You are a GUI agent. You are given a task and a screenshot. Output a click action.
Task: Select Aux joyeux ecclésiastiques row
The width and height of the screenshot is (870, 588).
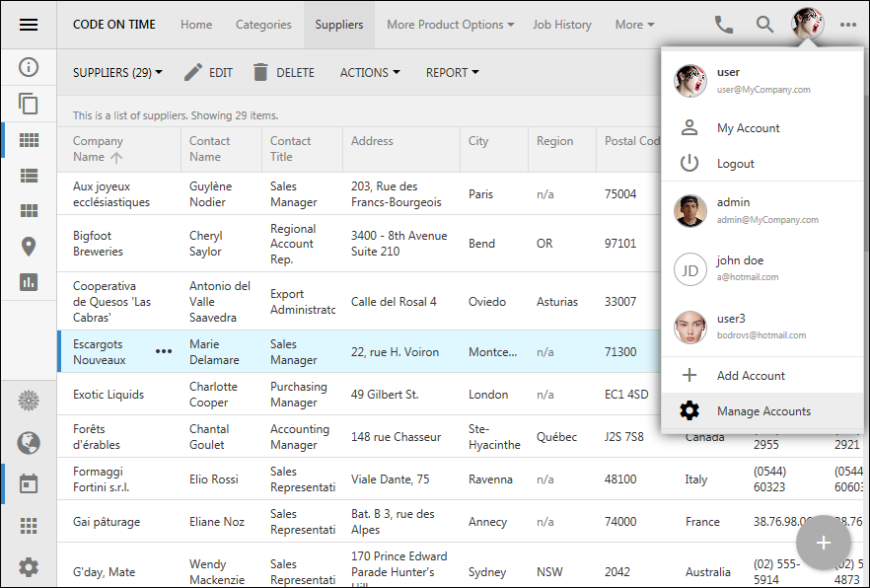[359, 193]
